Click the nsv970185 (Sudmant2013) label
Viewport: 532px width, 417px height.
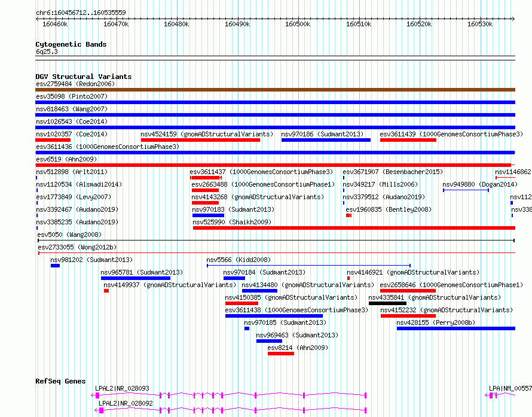(285, 322)
